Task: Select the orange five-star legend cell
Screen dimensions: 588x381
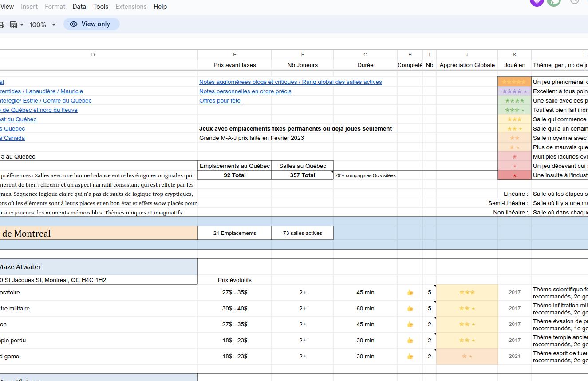Action: click(514, 82)
